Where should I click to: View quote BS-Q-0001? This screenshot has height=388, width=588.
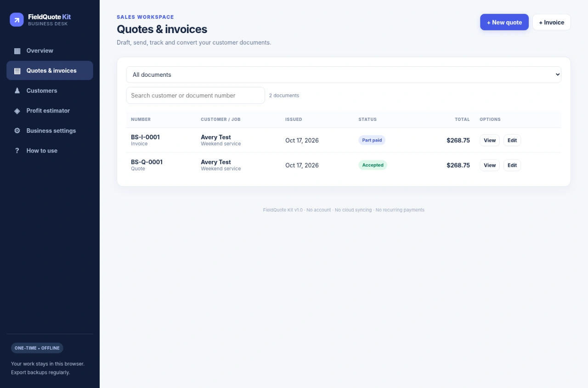[490, 165]
